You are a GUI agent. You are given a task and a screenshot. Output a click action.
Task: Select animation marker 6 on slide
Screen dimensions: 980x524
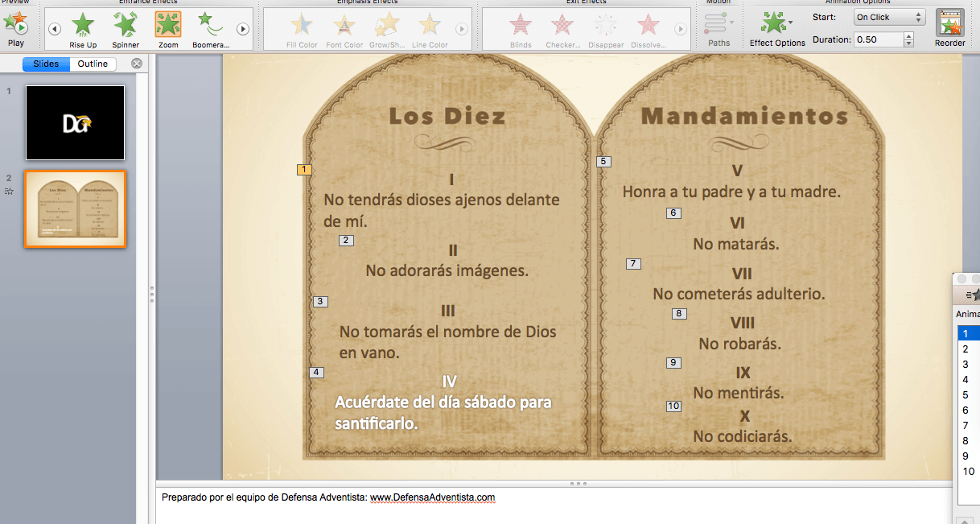click(x=673, y=213)
